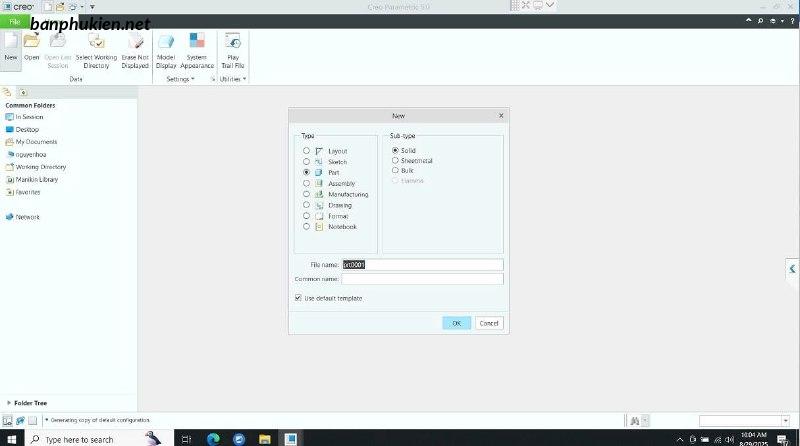This screenshot has width=800, height=446.
Task: Expand the Settings group dropdown
Action: tap(180, 78)
